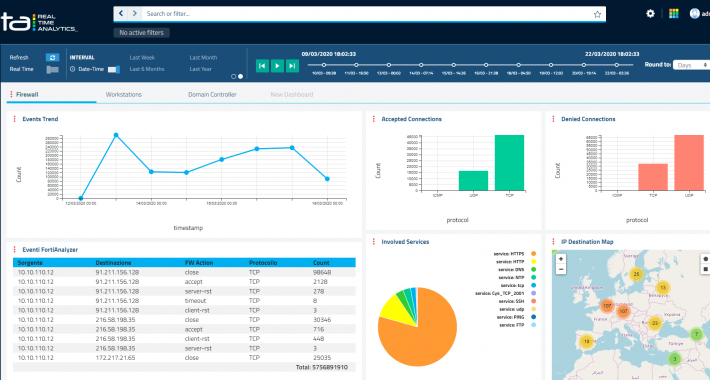Select the Last Month interval
Image resolution: width=710 pixels, height=380 pixels.
click(203, 58)
